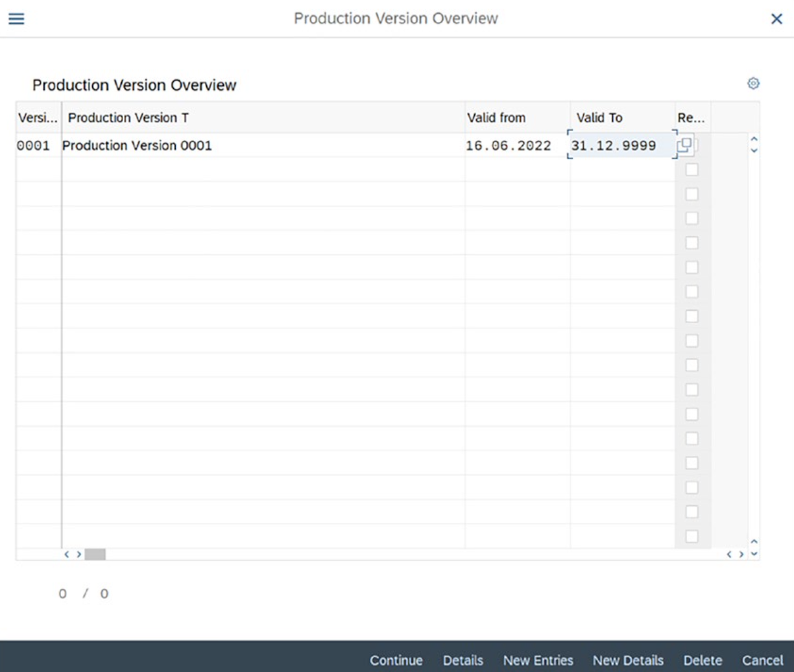
Task: Select the New Details button
Action: pyautogui.click(x=627, y=660)
